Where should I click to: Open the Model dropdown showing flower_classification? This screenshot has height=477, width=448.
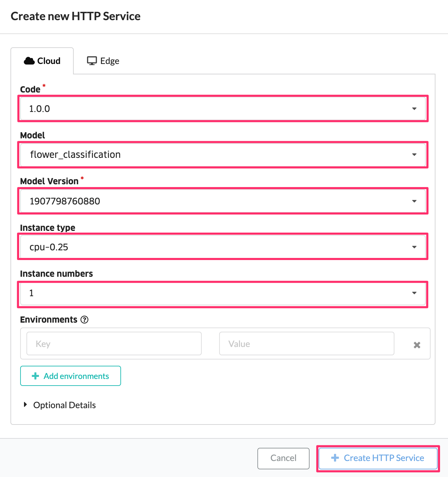(x=223, y=155)
